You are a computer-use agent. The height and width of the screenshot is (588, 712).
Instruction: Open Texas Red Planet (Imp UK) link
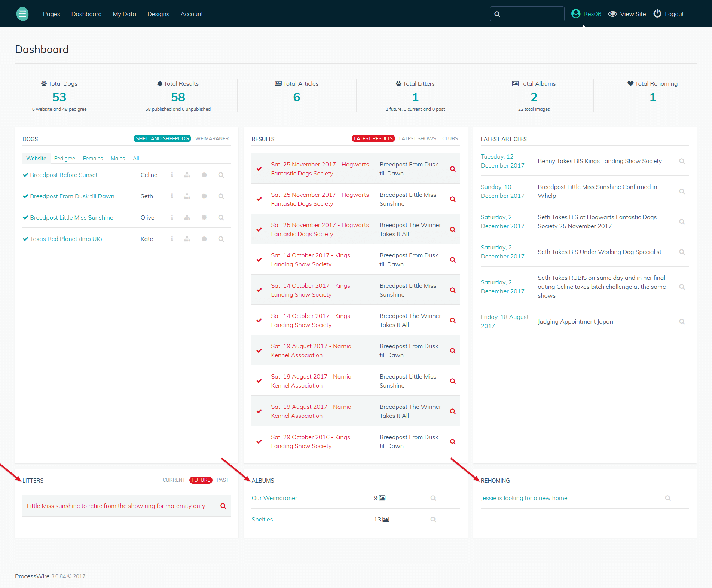point(66,239)
